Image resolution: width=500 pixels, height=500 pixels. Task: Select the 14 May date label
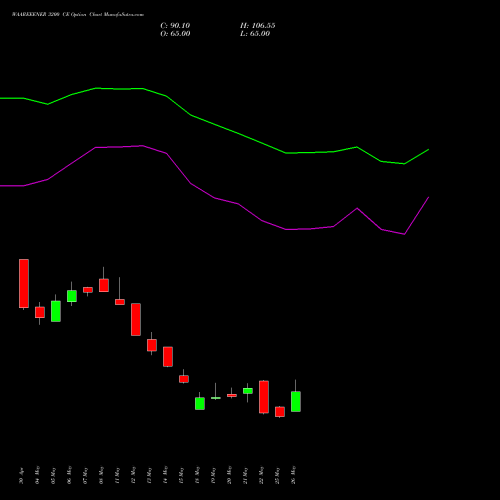point(166,475)
